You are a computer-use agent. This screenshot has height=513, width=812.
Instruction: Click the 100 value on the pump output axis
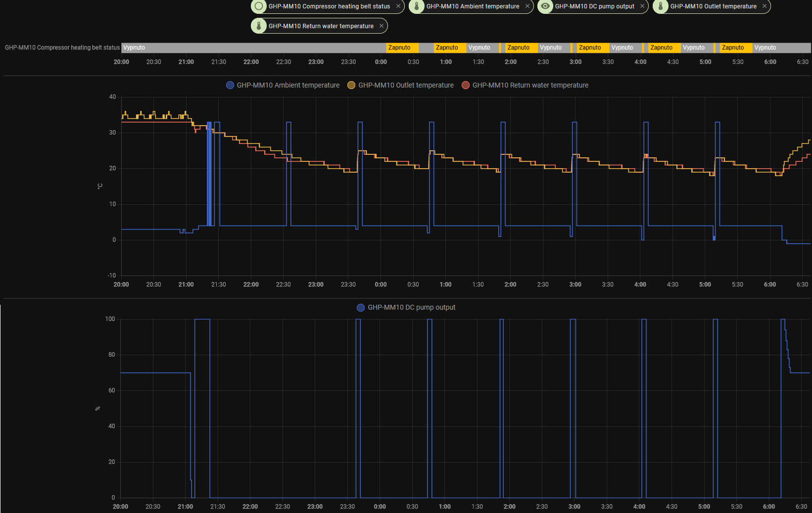[110, 319]
